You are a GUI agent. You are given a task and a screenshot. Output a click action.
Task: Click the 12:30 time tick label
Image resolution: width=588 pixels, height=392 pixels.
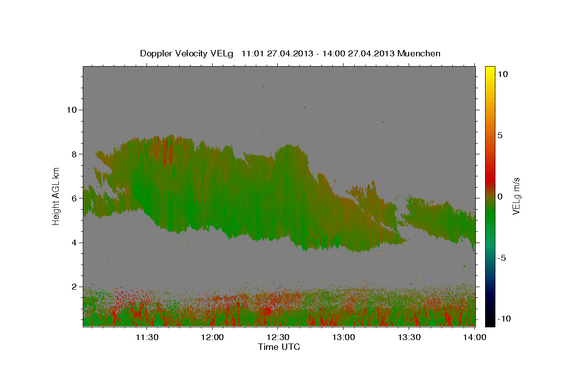point(278,337)
